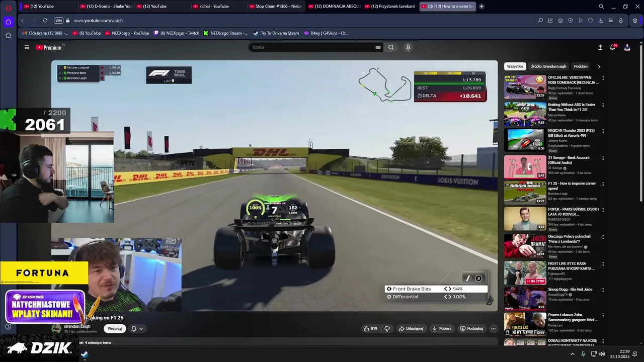This screenshot has width=644, height=362.
Task: Select the Podobne filter chip
Action: (581, 66)
